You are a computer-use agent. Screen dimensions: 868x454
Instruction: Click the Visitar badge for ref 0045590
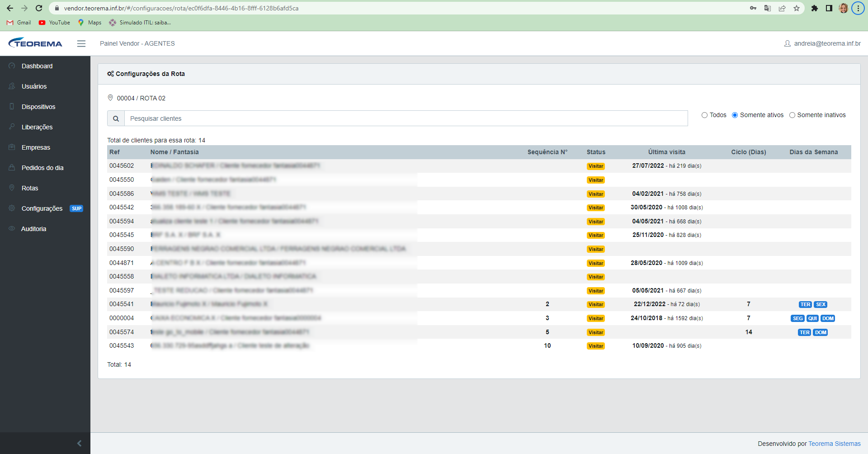point(596,249)
